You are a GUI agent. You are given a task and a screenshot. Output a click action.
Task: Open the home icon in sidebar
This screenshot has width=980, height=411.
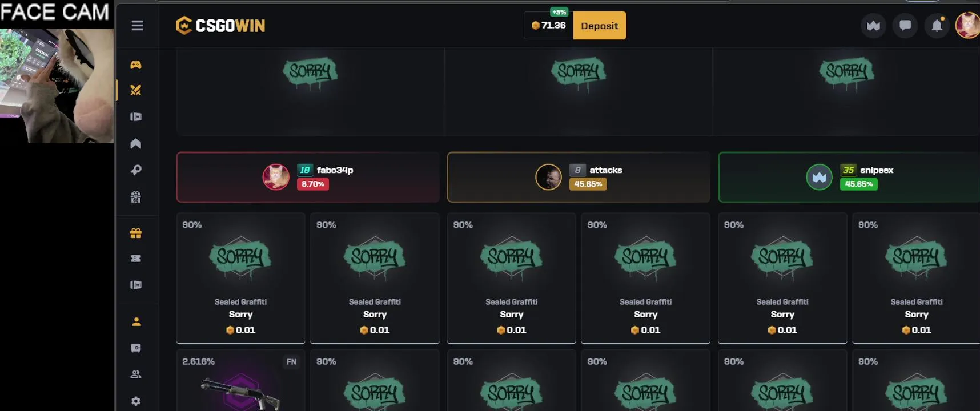coord(136,143)
